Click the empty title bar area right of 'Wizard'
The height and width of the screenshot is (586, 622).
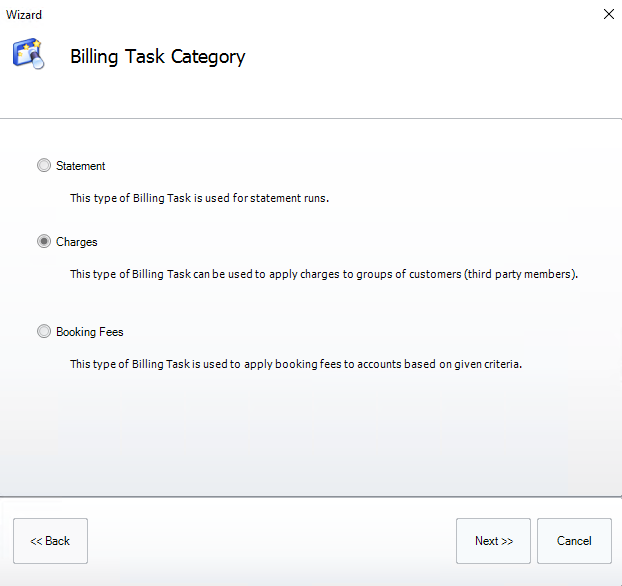tap(300, 15)
